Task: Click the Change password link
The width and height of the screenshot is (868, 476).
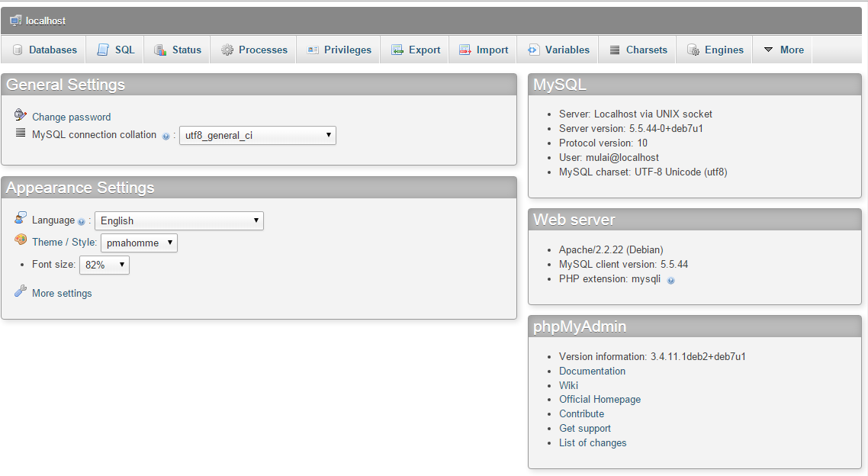Action: coord(71,117)
